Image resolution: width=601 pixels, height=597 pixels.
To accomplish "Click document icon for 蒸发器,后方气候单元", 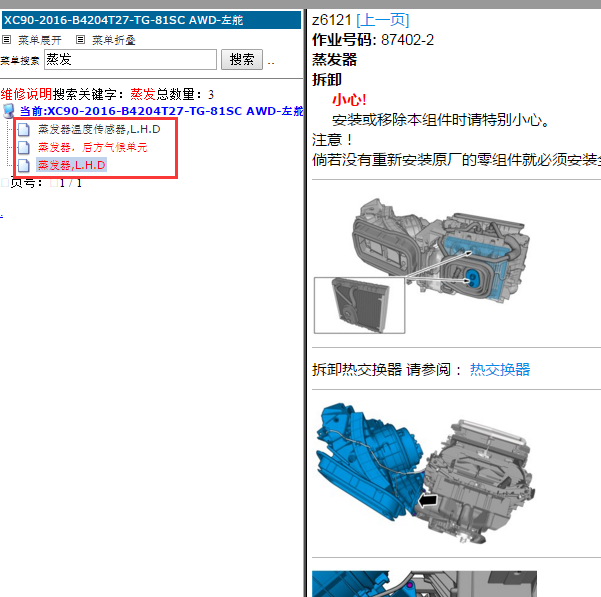I will pos(24,147).
